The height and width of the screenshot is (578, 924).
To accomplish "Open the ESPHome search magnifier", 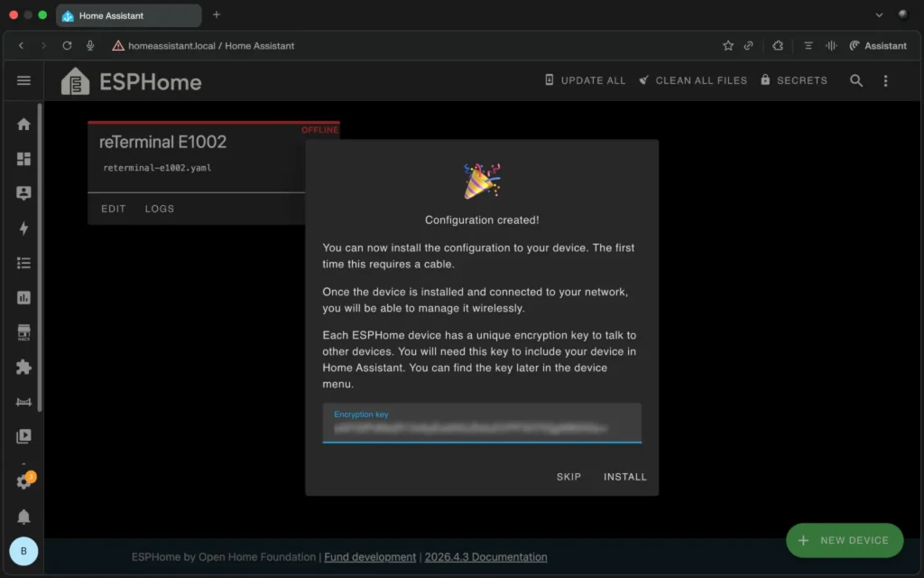I will coord(856,80).
